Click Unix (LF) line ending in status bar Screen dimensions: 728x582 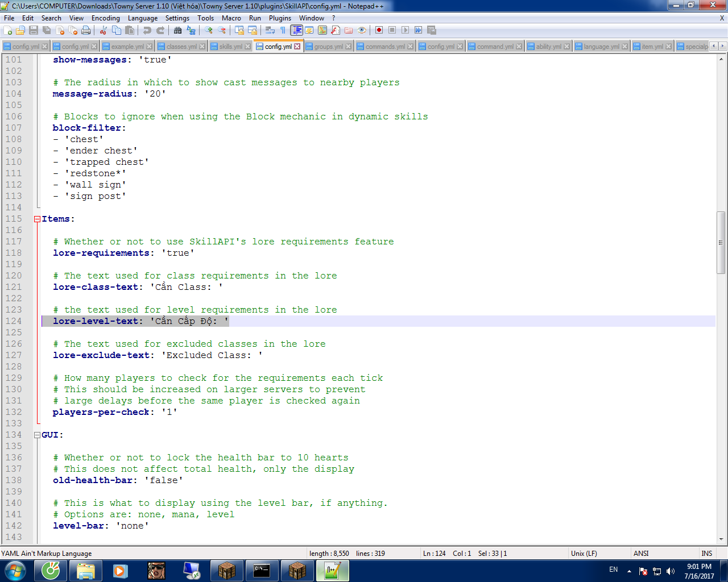(584, 553)
